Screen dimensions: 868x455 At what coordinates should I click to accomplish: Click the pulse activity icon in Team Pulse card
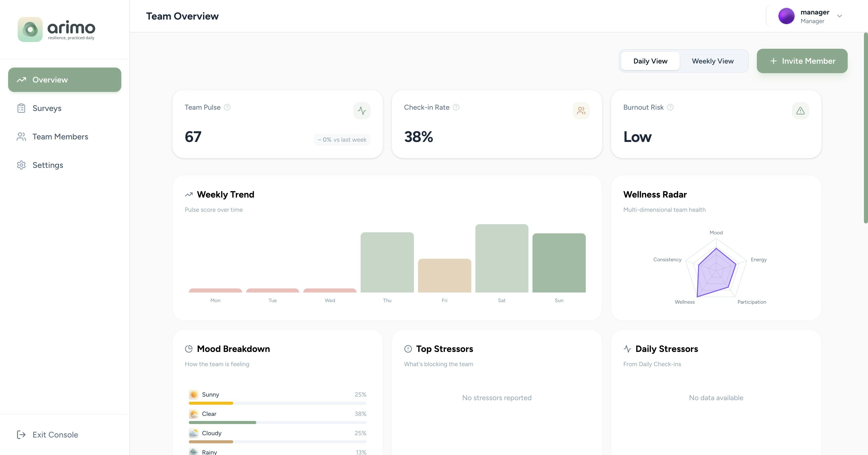(362, 110)
